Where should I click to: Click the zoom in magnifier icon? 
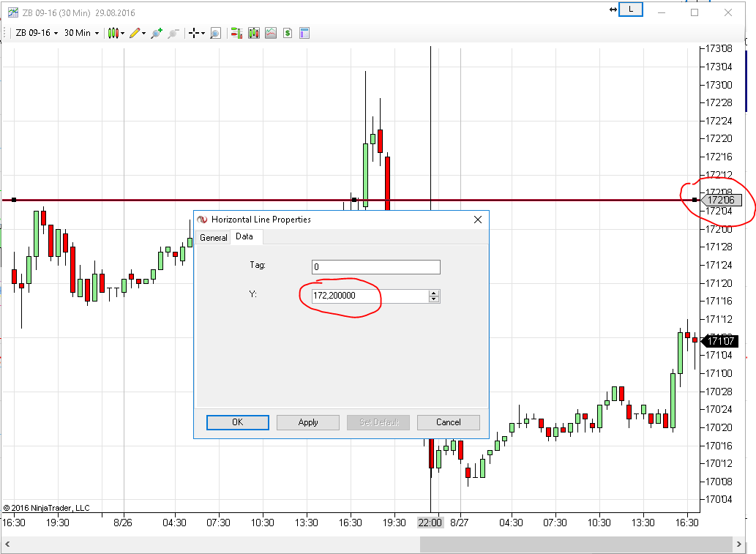point(156,33)
